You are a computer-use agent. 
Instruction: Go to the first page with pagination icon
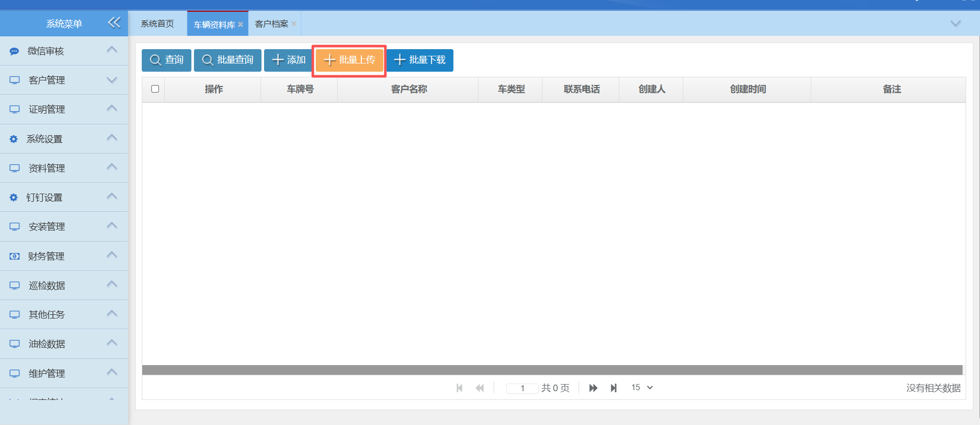[460, 388]
